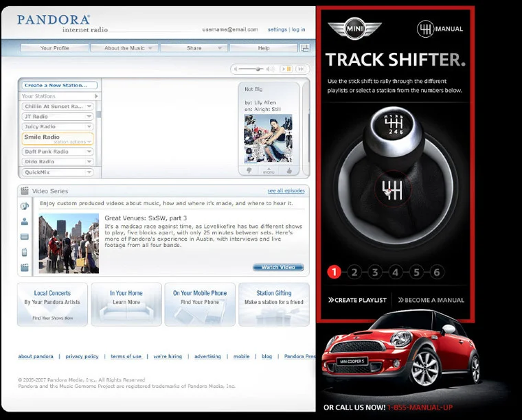
Task: Open the see all episodes link
Action: click(286, 191)
